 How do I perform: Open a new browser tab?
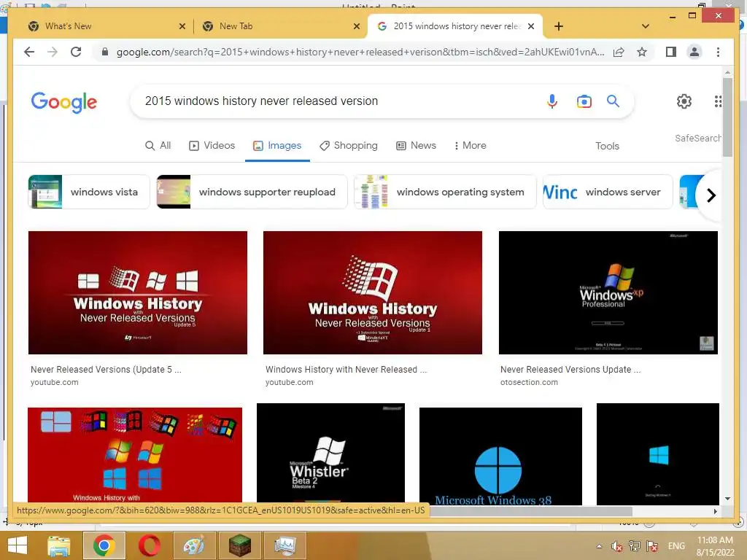click(x=559, y=26)
